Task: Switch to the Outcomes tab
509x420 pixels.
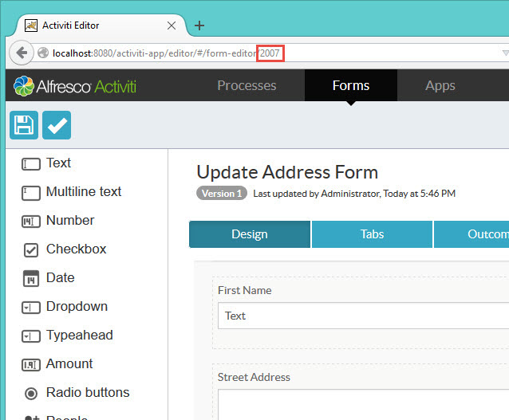Action: coord(472,234)
